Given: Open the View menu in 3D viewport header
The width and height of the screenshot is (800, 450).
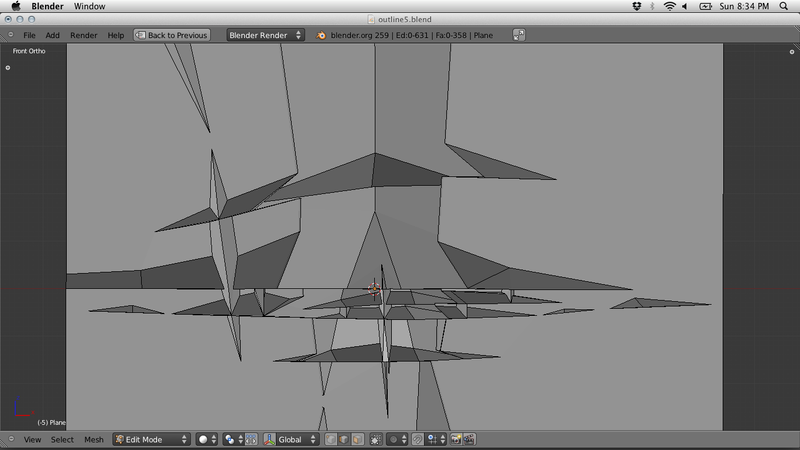Looking at the screenshot, I should pyautogui.click(x=32, y=439).
